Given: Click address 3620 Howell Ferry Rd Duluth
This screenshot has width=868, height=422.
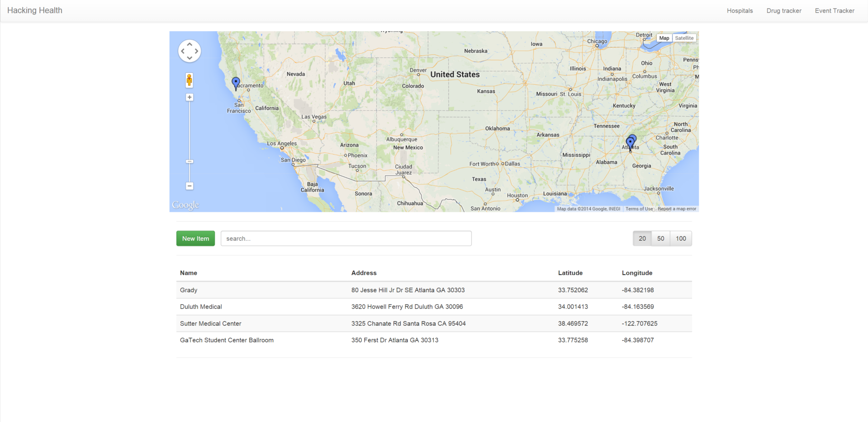Looking at the screenshot, I should pyautogui.click(x=407, y=307).
